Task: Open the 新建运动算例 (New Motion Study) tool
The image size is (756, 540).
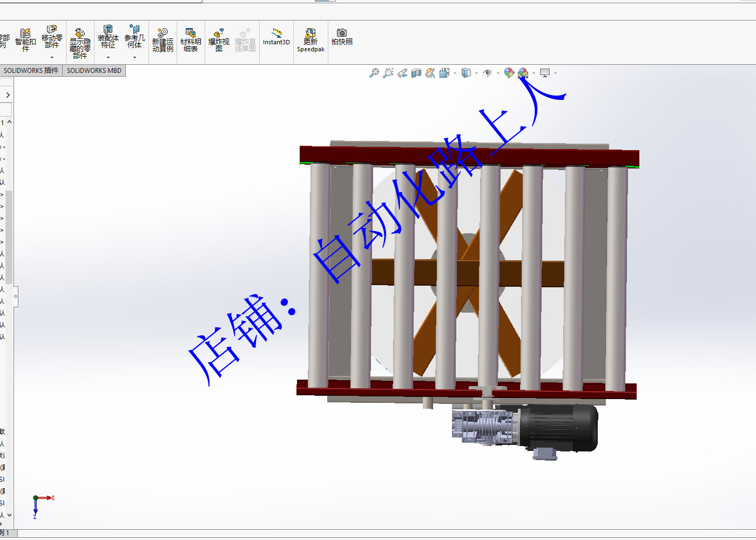Action: [x=163, y=38]
